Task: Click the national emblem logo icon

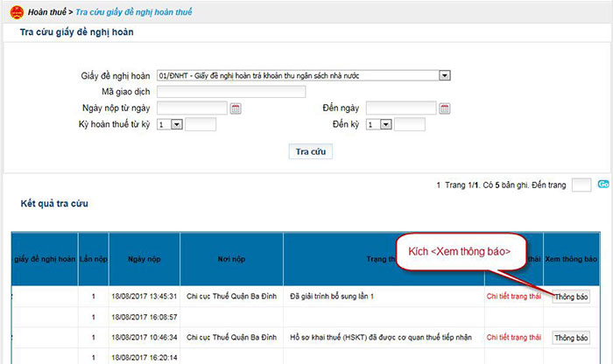Action: pos(17,12)
